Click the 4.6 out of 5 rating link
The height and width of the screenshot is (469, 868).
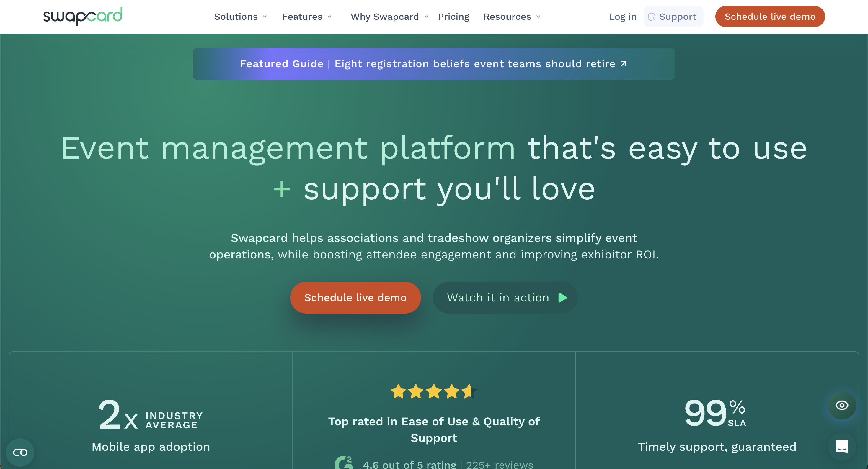[x=409, y=465]
